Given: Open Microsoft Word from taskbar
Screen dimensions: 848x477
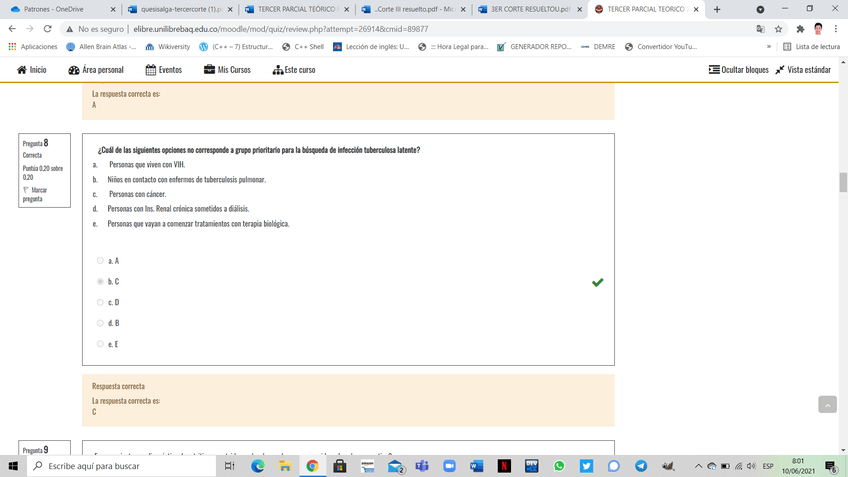Looking at the screenshot, I should (x=476, y=466).
